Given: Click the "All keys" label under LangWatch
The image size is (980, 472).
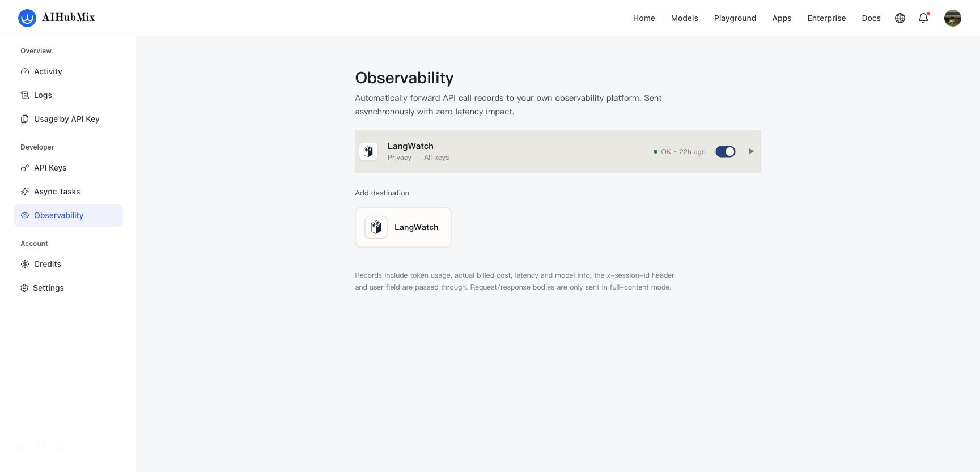Looking at the screenshot, I should [436, 158].
